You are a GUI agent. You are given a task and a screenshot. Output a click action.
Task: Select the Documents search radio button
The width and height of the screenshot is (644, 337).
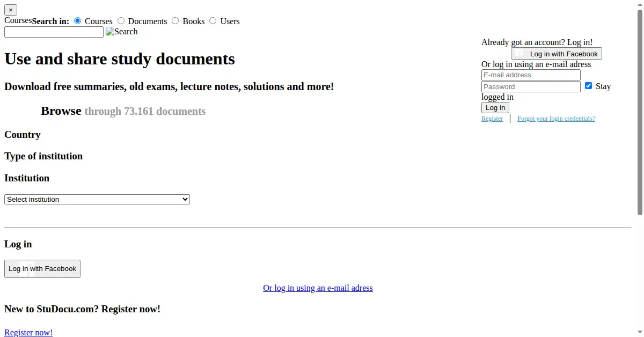[121, 21]
